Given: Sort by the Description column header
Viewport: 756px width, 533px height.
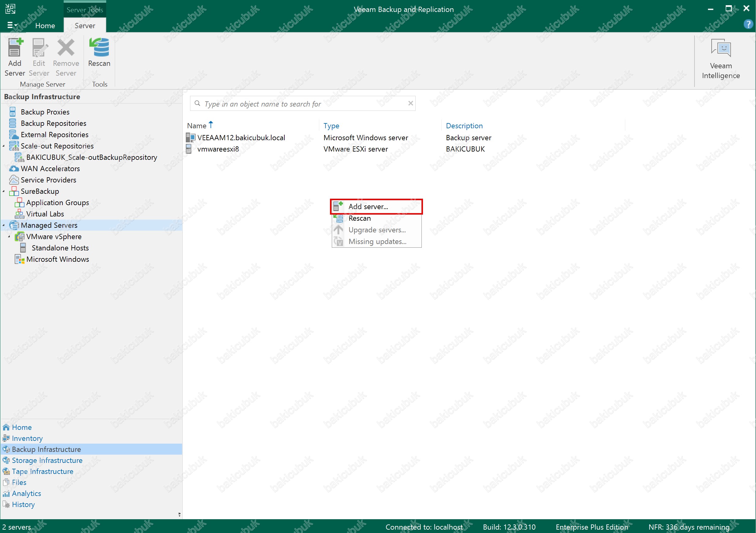Looking at the screenshot, I should pos(464,126).
